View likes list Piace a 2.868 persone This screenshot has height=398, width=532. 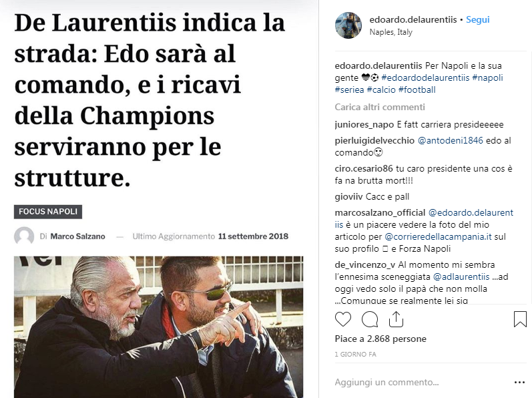(x=380, y=339)
